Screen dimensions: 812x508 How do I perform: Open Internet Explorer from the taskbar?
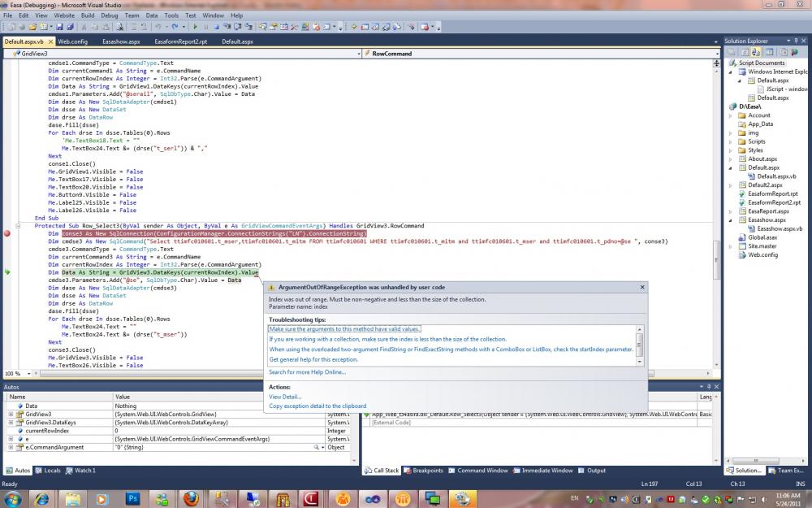42,499
